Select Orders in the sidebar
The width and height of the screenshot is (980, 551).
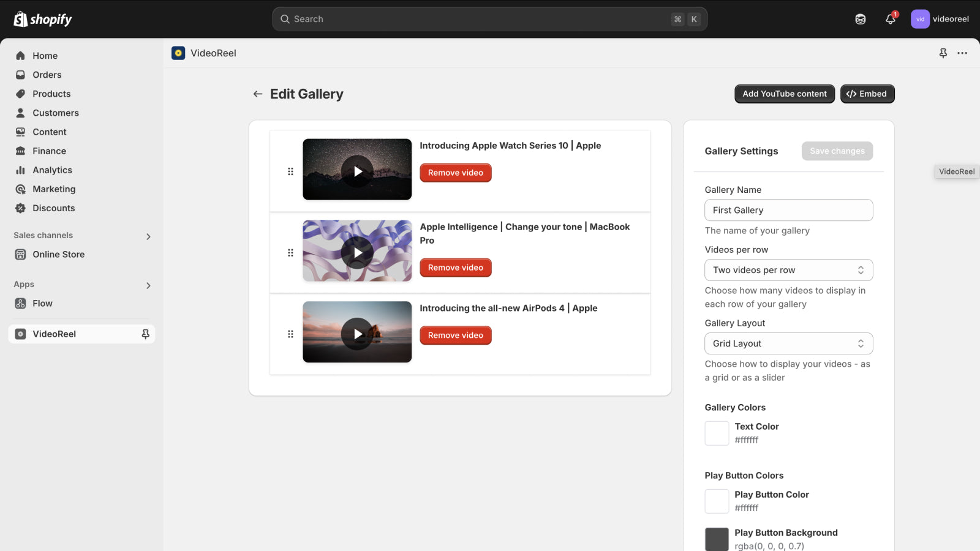[x=47, y=75]
